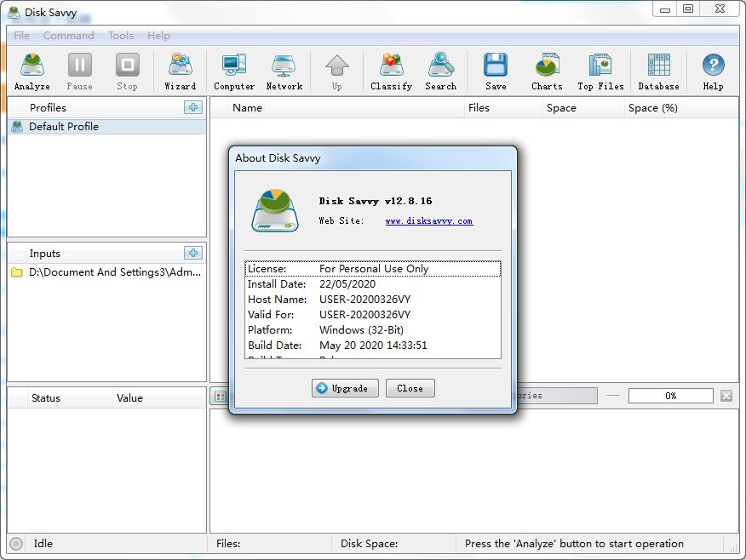
Task: Visit the www.disksavvy.com link
Action: 428,221
